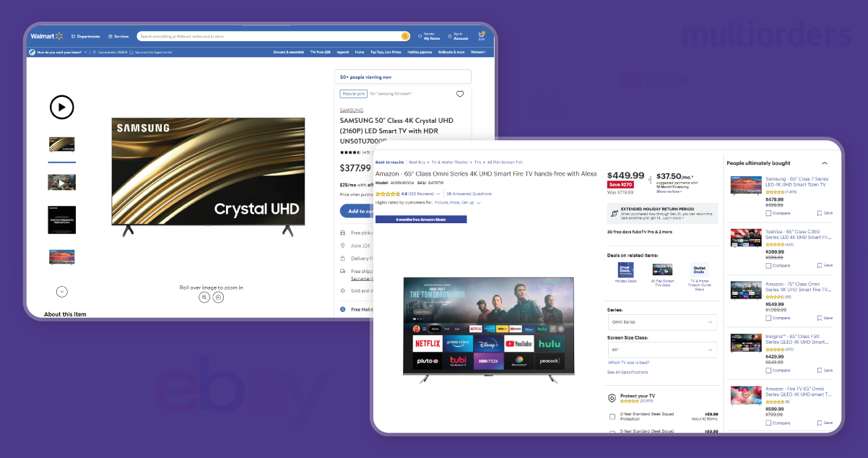Click the 4 months free Amazon Music banner
The image size is (868, 458).
pyautogui.click(x=420, y=219)
